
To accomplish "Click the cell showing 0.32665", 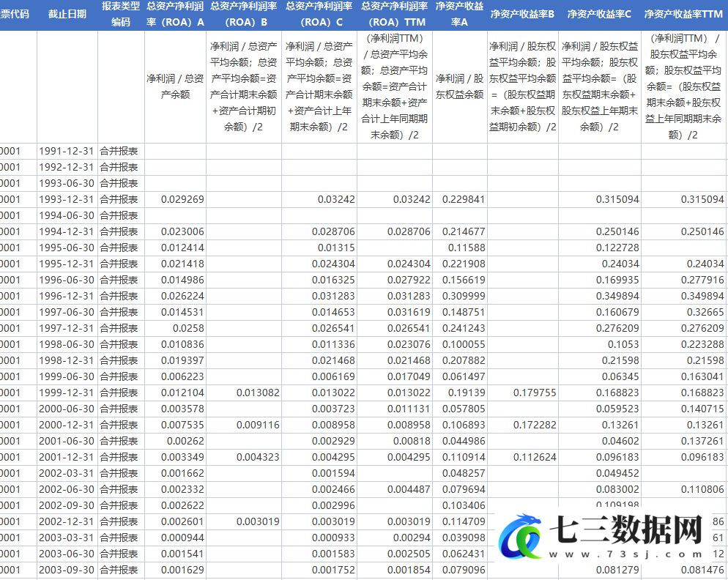I will tap(683, 312).
